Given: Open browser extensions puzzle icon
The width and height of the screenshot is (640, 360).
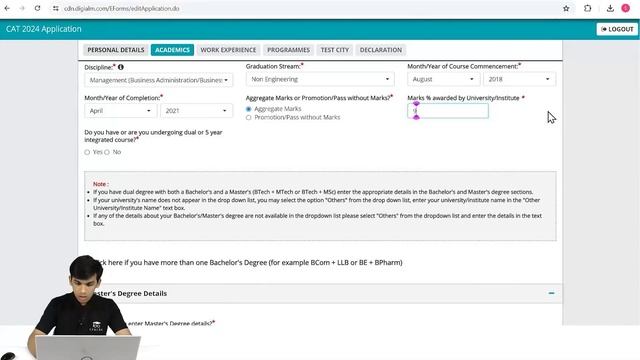Looking at the screenshot, I should pyautogui.click(x=587, y=8).
